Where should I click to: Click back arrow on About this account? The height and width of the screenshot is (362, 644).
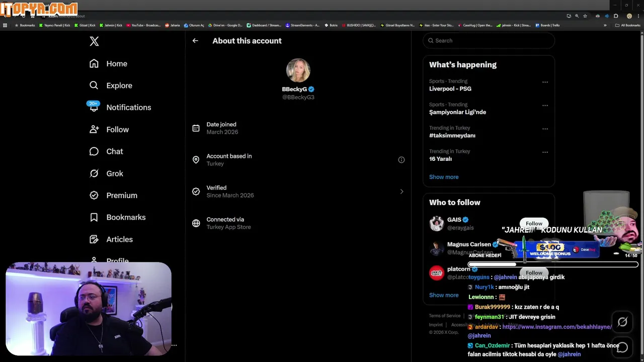click(x=195, y=41)
